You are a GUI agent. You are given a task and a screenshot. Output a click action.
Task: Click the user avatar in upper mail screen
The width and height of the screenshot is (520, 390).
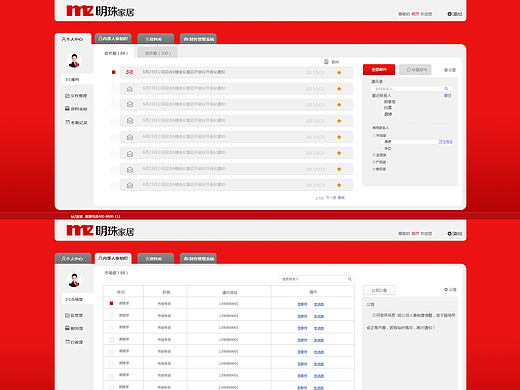tap(74, 61)
